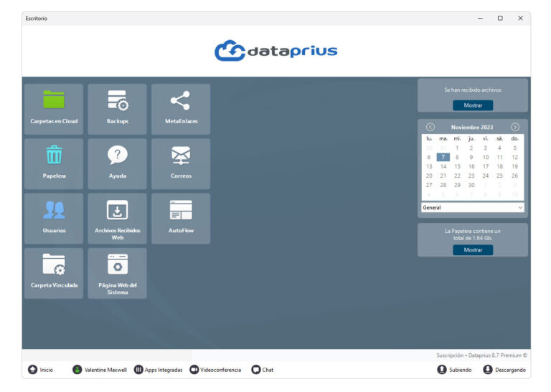
Task: Open the AutoFlow tile
Action: click(181, 219)
